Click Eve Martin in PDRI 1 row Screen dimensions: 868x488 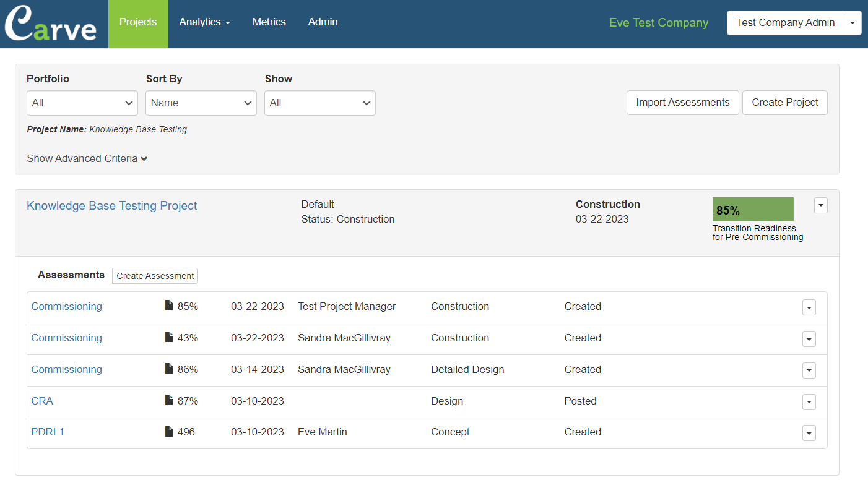click(x=323, y=432)
